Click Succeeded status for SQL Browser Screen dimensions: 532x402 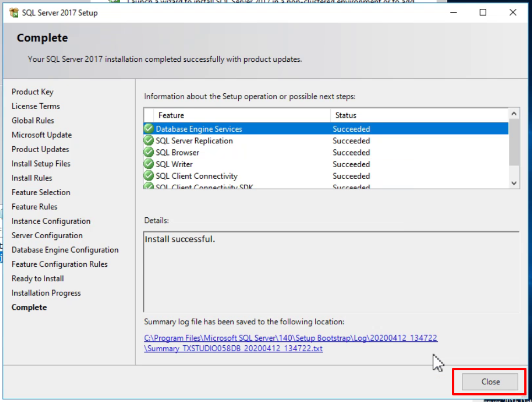pos(351,153)
